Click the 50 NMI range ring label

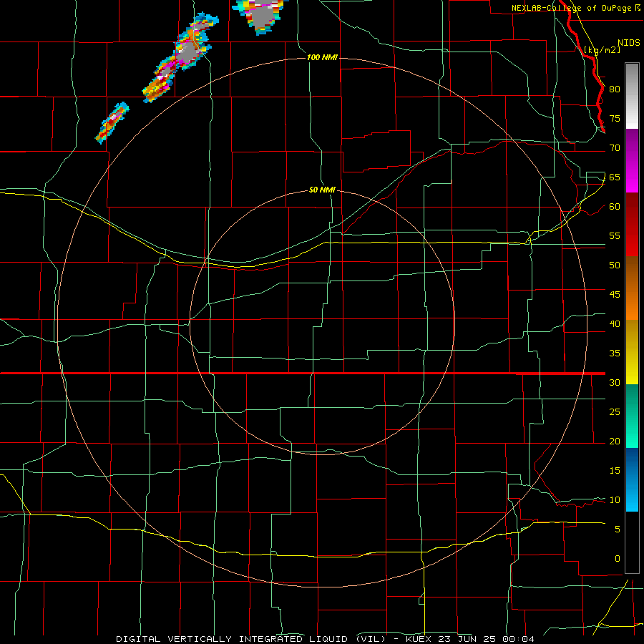pos(322,190)
